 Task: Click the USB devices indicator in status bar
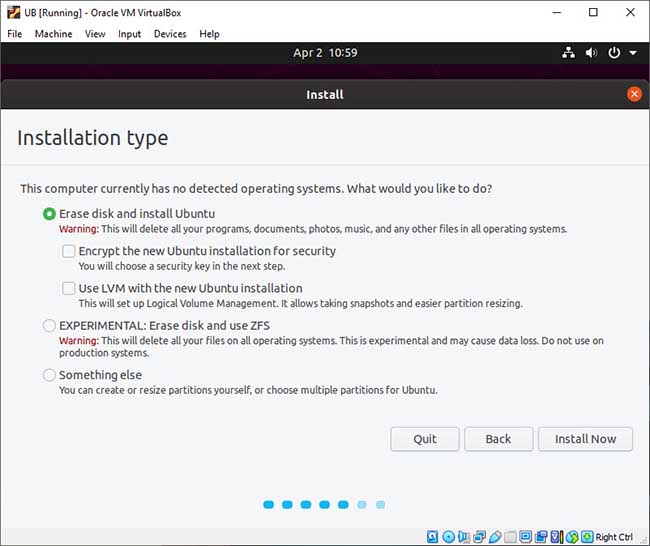(x=495, y=536)
